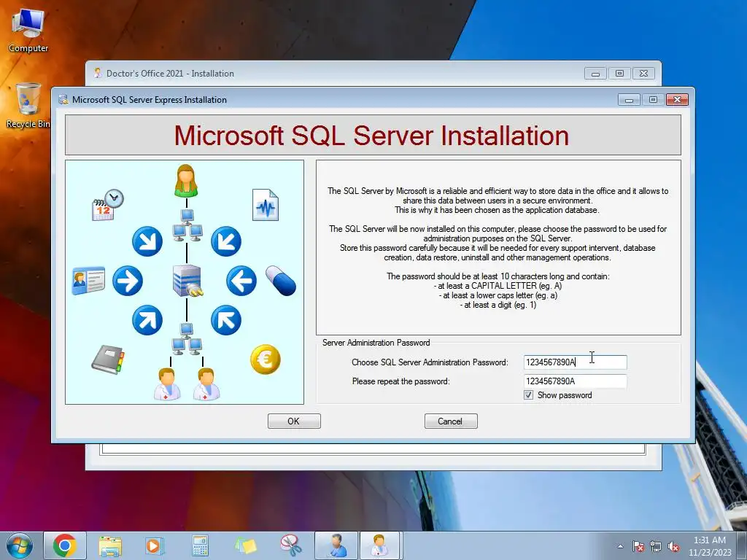The height and width of the screenshot is (560, 747).
Task: Click the central database server icon
Action: click(187, 281)
